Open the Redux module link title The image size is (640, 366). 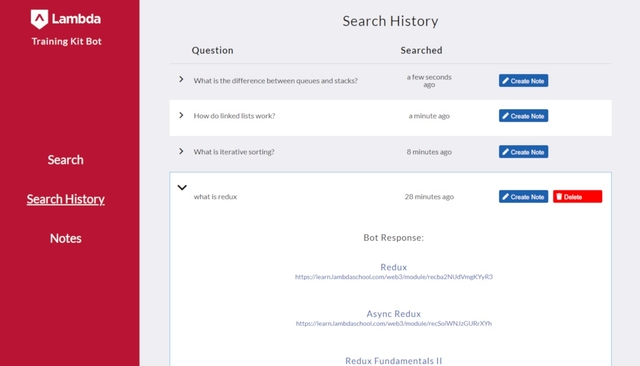click(393, 267)
